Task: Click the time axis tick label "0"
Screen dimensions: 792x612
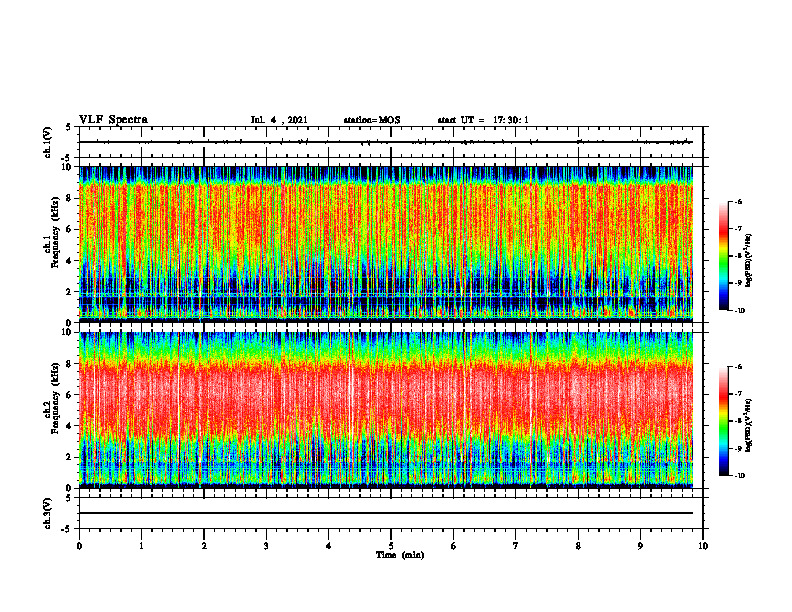Action: click(79, 546)
